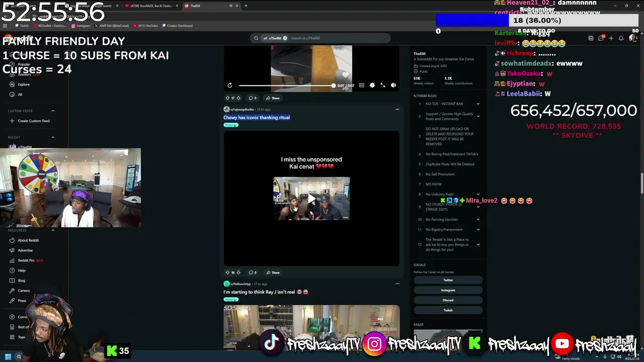This screenshot has width=644, height=362.
Task: Open the Instagram social button
Action: tap(448, 290)
